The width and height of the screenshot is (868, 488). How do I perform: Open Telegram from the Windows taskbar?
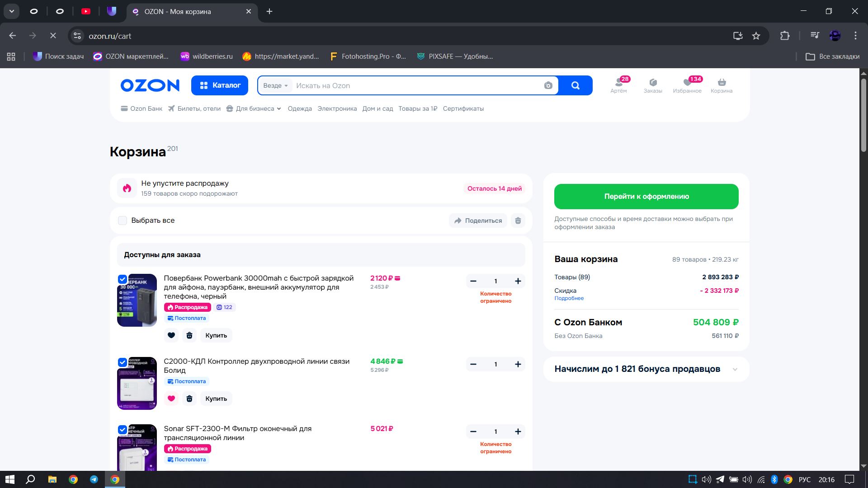pyautogui.click(x=94, y=479)
